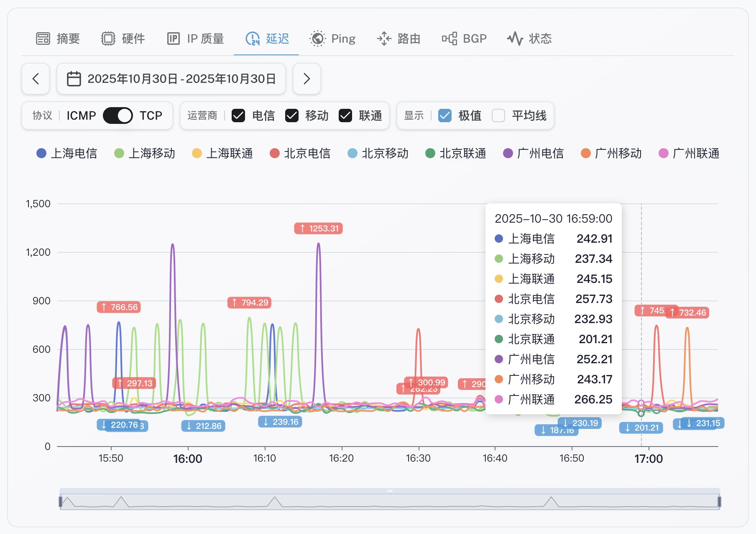This screenshot has width=756, height=534.
Task: Click the 硬件 hardware chip icon
Action: coord(108,39)
